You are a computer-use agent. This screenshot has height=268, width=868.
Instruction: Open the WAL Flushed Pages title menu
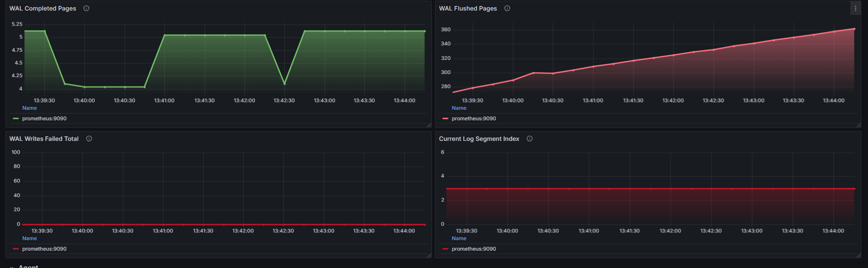click(467, 8)
